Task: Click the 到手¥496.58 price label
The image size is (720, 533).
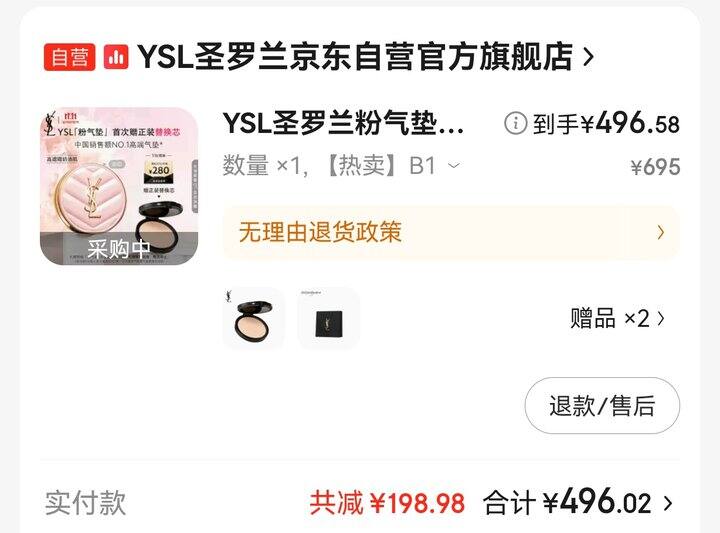Action: tap(606, 123)
